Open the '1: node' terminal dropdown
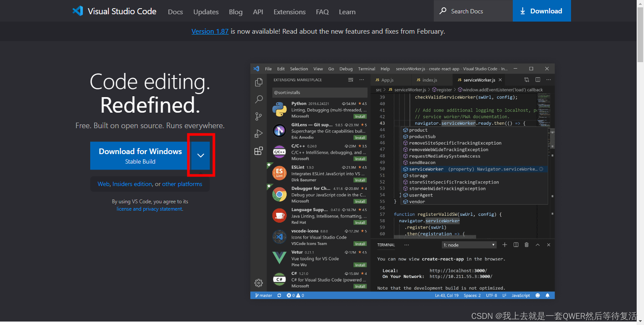644x325 pixels. [470, 245]
